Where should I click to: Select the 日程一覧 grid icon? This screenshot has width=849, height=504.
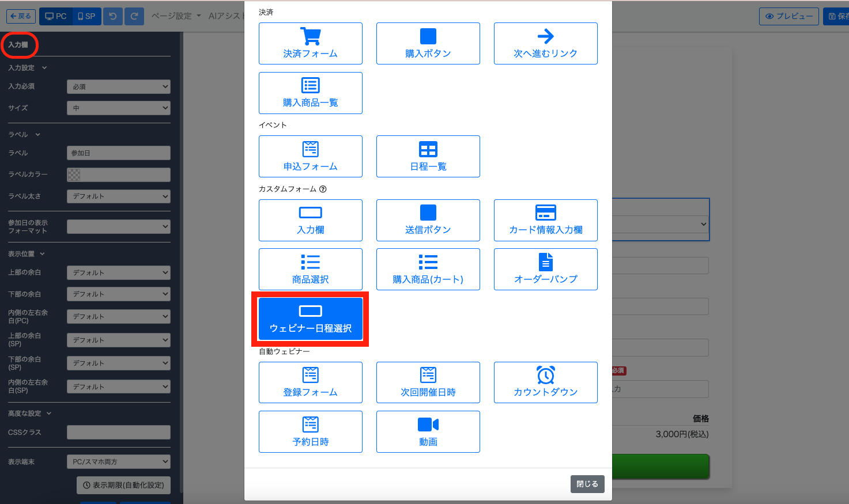pos(428,149)
